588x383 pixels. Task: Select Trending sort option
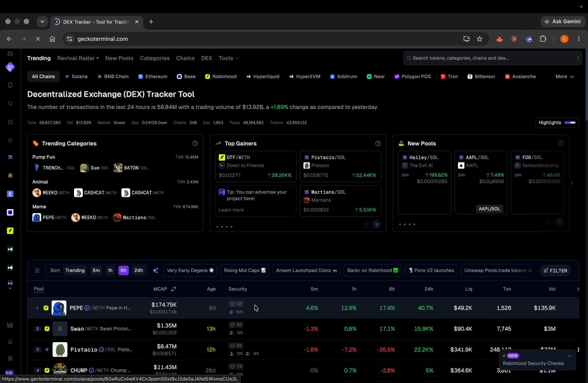pos(75,271)
